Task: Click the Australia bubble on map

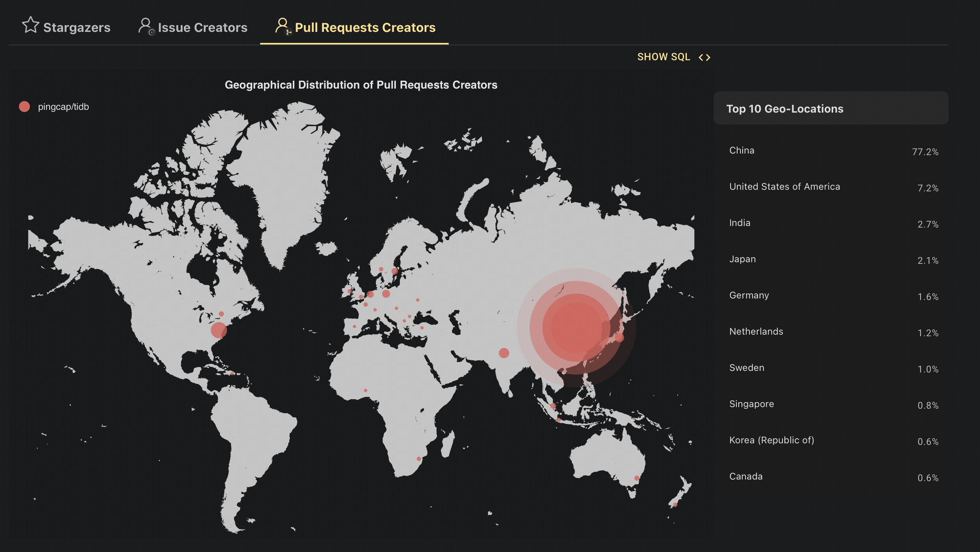Action: tap(637, 478)
